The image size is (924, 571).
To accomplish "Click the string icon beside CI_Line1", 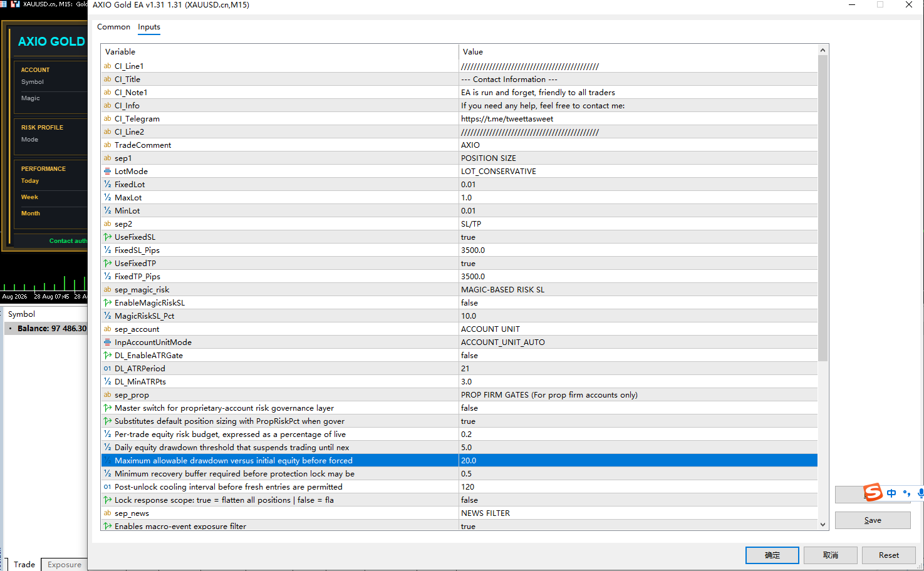I will [x=108, y=66].
